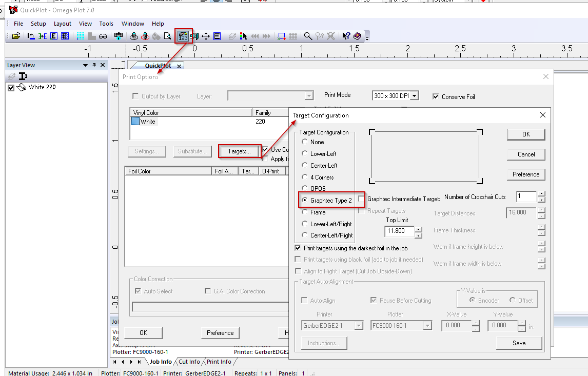Select the OPOS target radio button
The width and height of the screenshot is (588, 376).
(304, 188)
